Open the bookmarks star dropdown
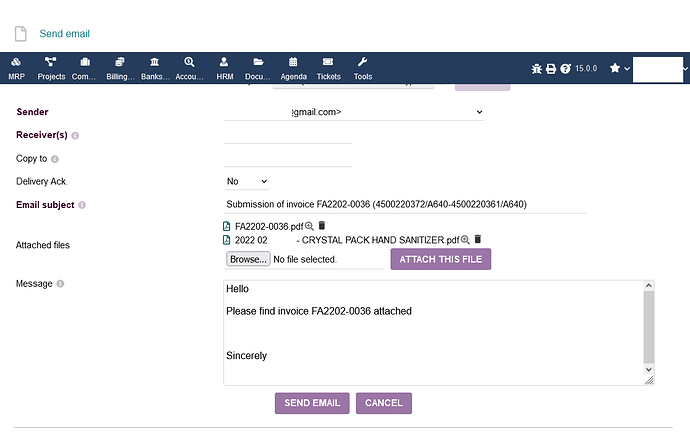The height and width of the screenshot is (446, 690). (620, 69)
